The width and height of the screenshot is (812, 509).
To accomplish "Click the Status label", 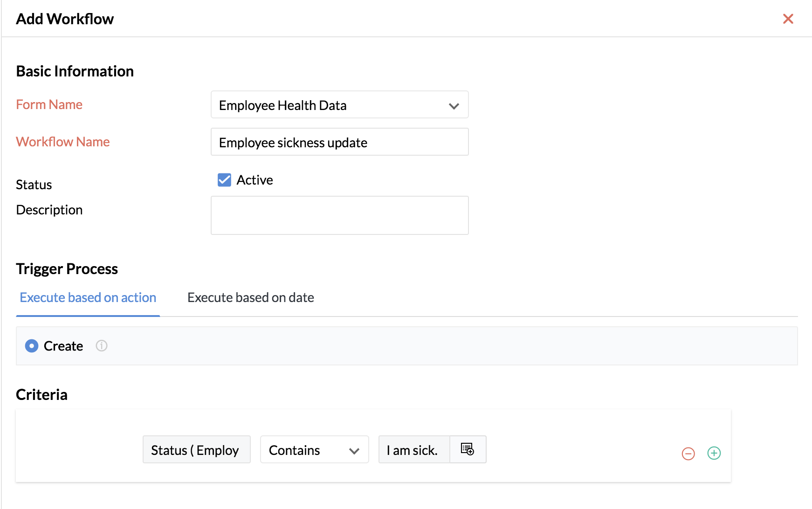I will [x=34, y=185].
